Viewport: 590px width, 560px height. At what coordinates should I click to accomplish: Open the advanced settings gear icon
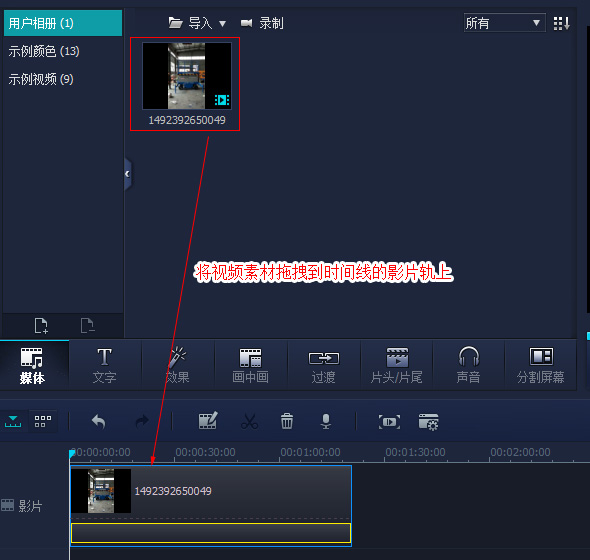[x=428, y=422]
